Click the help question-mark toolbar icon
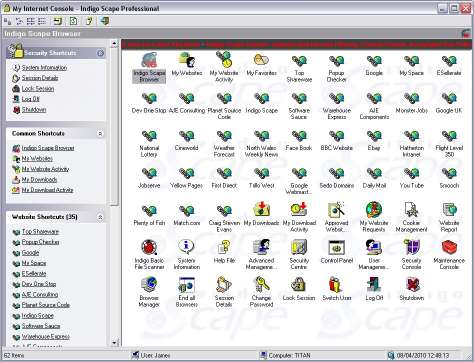 pos(89,21)
